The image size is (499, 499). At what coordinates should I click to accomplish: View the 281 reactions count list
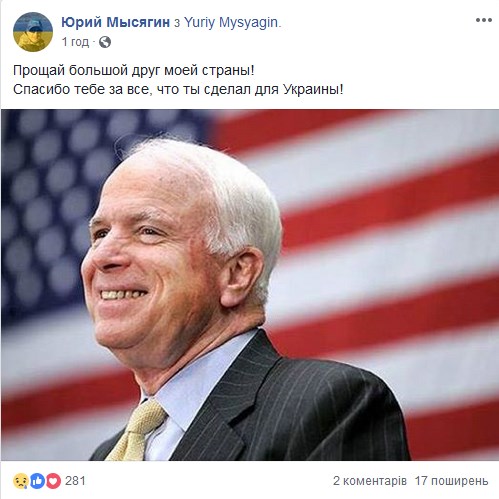[x=75, y=481]
